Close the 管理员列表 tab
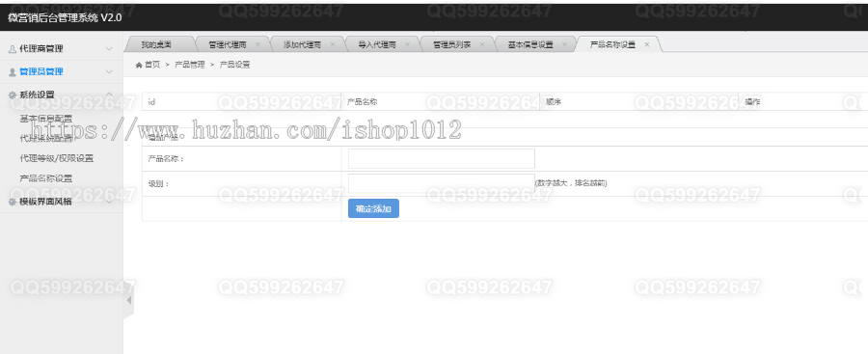Screen dimensions: 868x354 pyautogui.click(x=481, y=45)
